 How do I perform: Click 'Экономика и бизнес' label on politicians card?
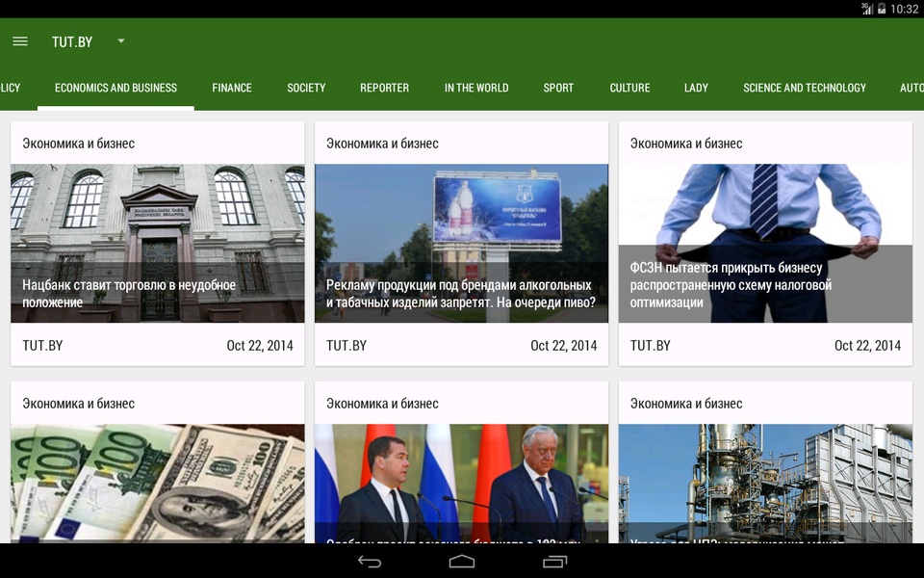pos(382,404)
